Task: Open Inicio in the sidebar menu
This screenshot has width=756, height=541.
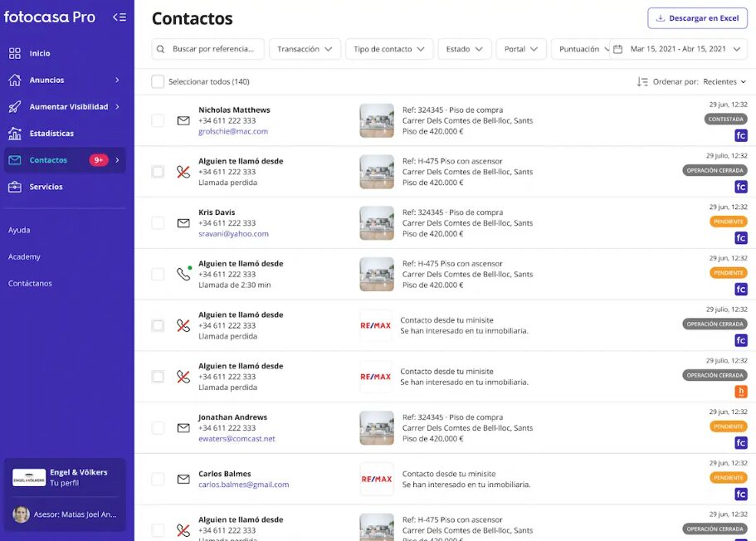Action: tap(40, 53)
